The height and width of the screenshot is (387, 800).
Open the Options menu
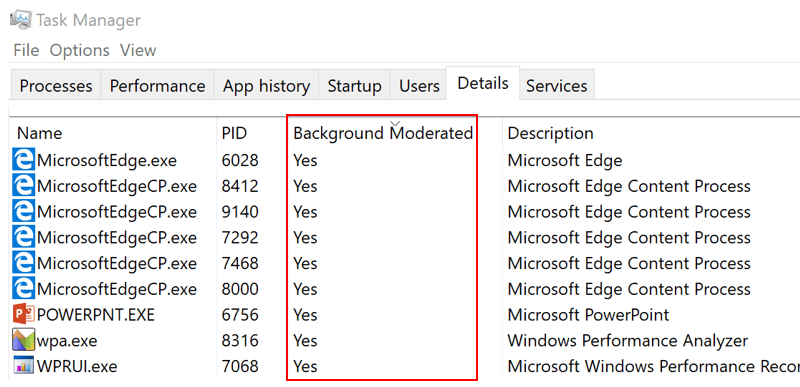pos(80,50)
